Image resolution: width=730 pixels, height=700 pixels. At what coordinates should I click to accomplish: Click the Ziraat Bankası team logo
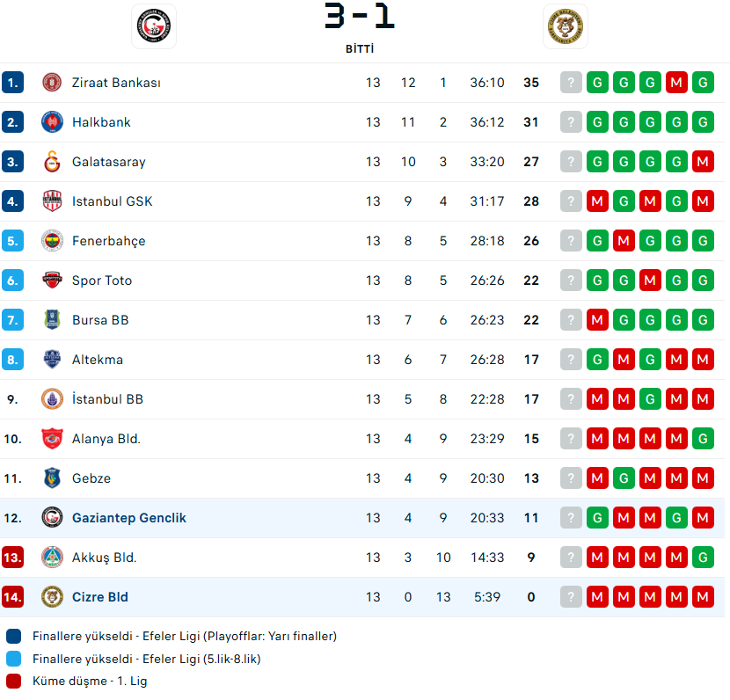pyautogui.click(x=52, y=83)
